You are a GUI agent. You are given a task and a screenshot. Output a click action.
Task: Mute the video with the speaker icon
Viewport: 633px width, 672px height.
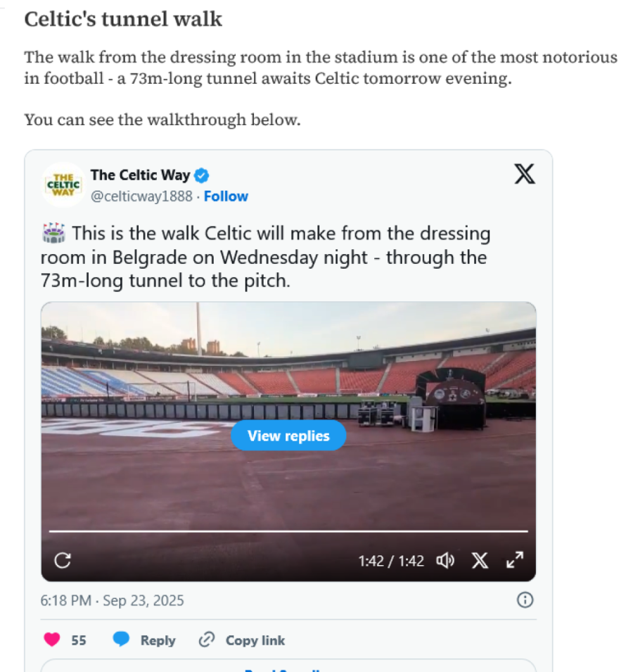[445, 561]
